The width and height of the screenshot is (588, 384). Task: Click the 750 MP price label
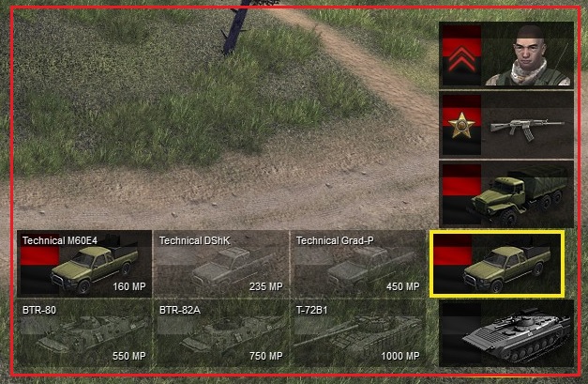pyautogui.click(x=266, y=356)
